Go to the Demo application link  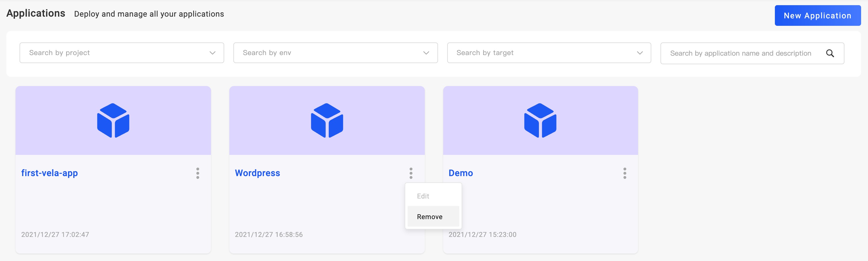tap(461, 173)
